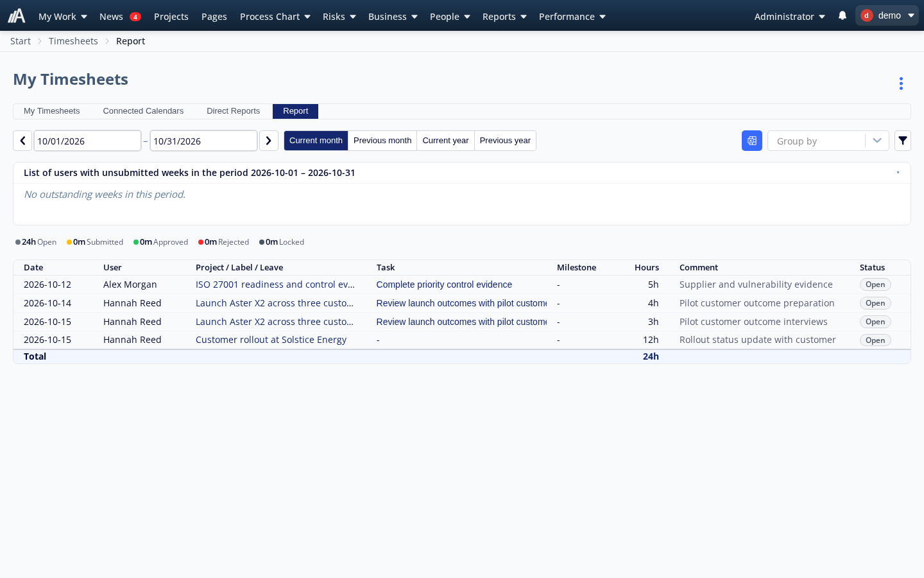This screenshot has width=924, height=578.
Task: Go to Start breadcrumb
Action: [21, 41]
